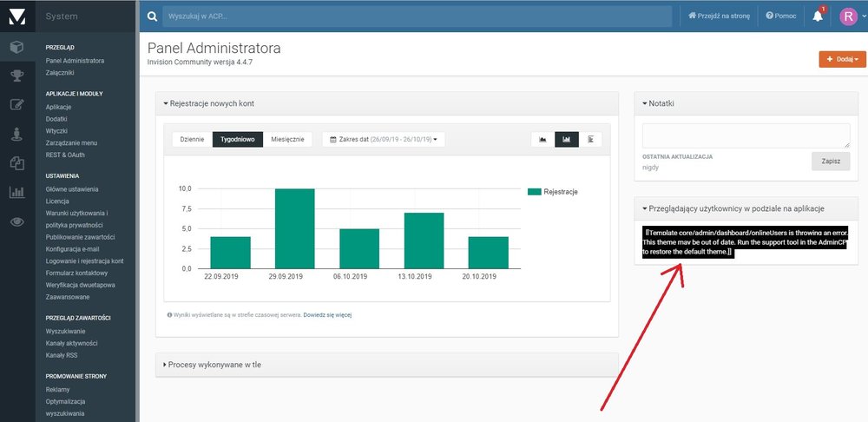Click the pencil edit icon in sidebar

coord(16,105)
